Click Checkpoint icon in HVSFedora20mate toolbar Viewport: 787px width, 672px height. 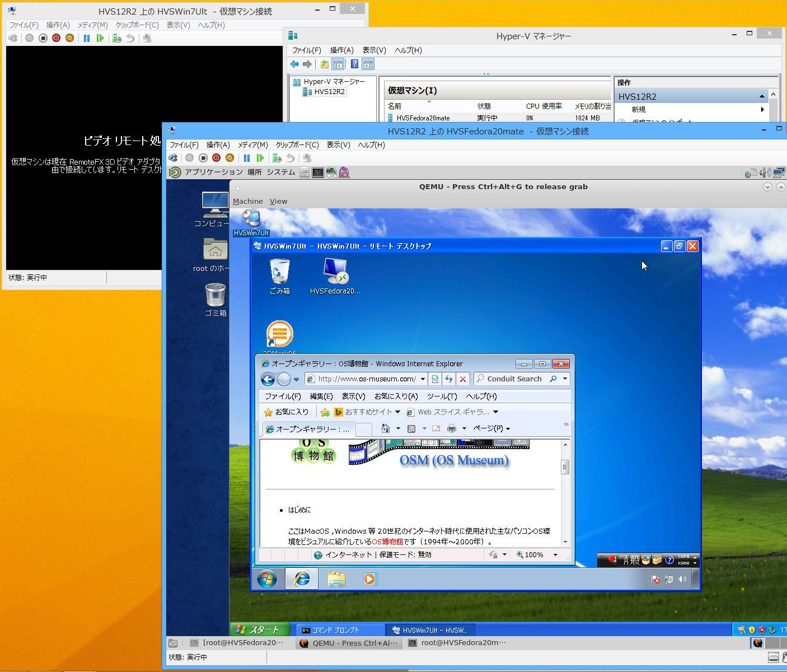click(277, 158)
